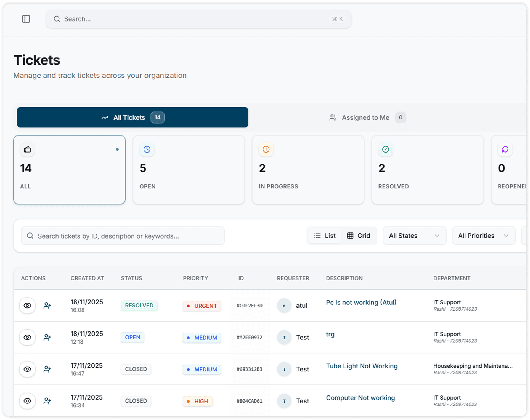This screenshot has width=530, height=420.
Task: Open 'Computer Not working' ticket
Action: point(360,398)
